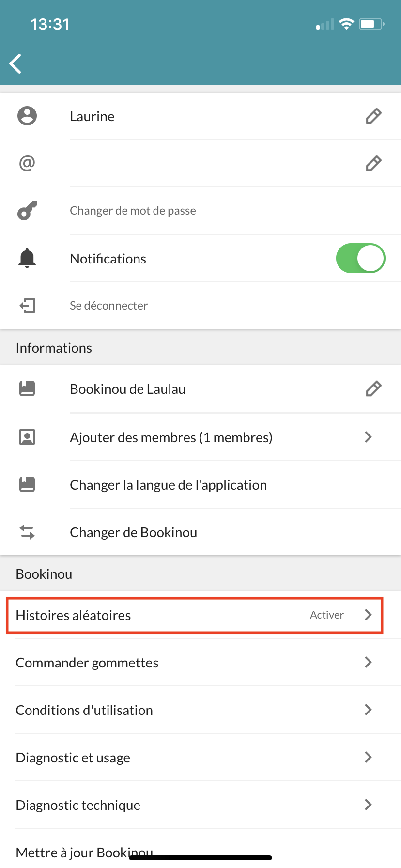The height and width of the screenshot is (868, 401).
Task: Open Conditions d'utilisation
Action: click(x=200, y=710)
